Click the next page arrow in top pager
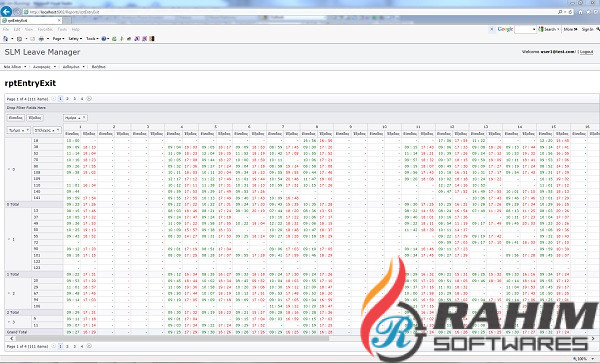 pyautogui.click(x=89, y=99)
